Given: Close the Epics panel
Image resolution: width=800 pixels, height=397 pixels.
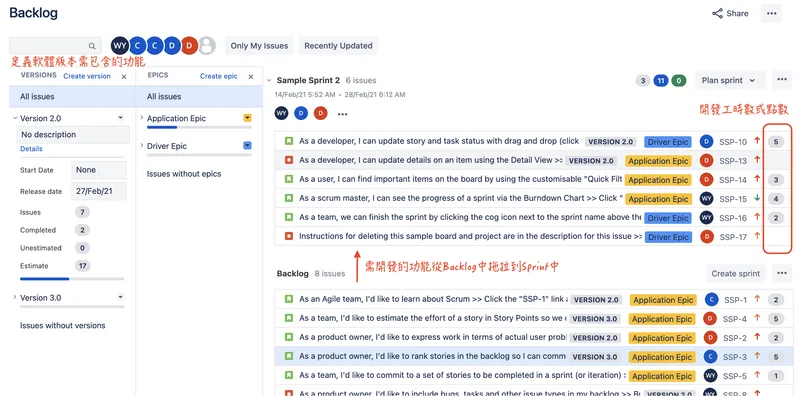Looking at the screenshot, I should pyautogui.click(x=251, y=77).
